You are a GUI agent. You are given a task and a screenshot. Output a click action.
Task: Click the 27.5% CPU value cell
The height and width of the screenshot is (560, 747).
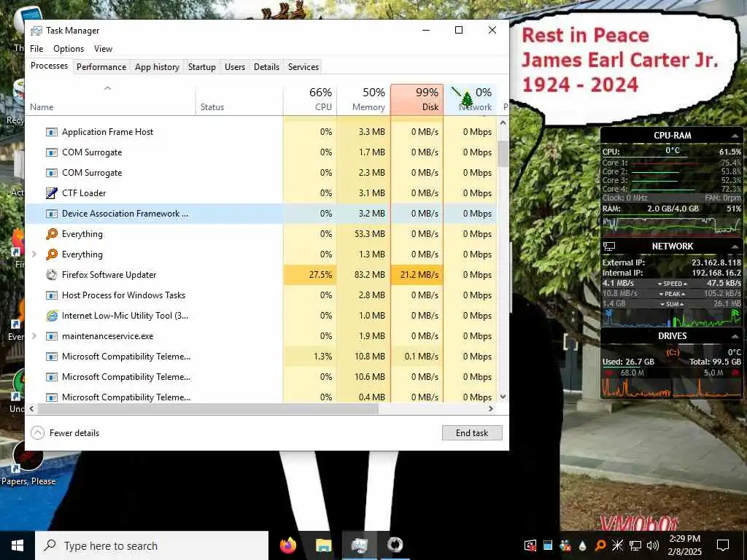click(310, 275)
